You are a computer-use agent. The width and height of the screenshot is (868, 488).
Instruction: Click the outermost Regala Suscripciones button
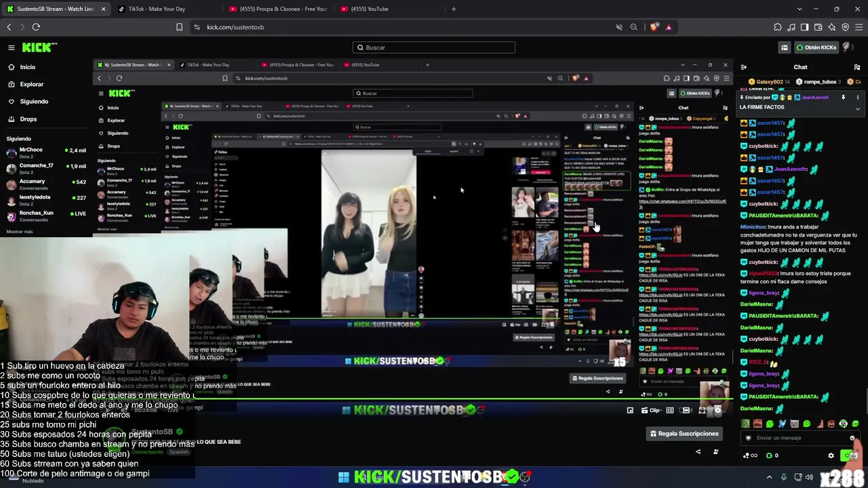tap(684, 434)
